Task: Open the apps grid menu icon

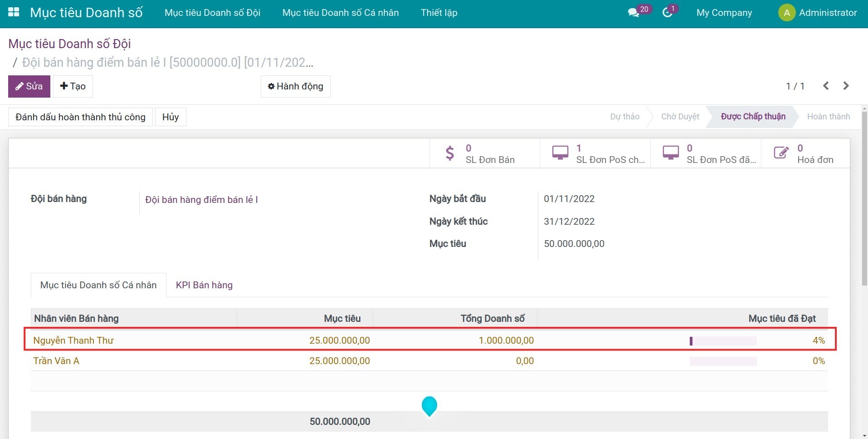Action: pyautogui.click(x=14, y=12)
